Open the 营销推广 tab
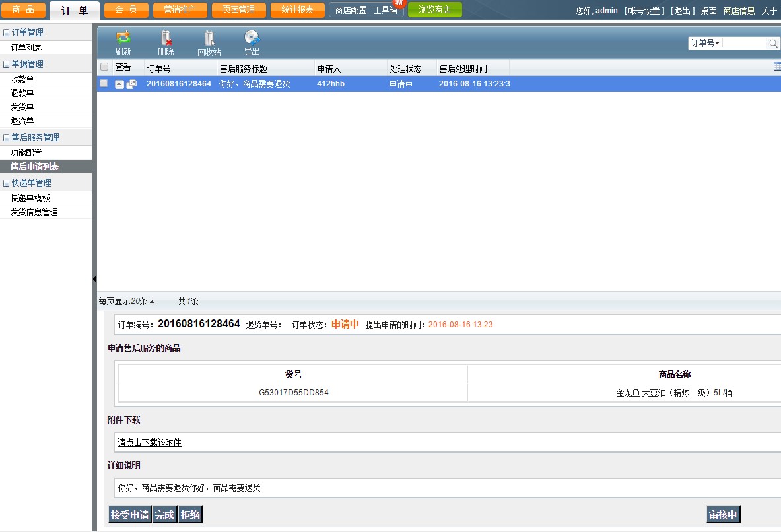Viewport: 781px width, 532px height. point(180,10)
